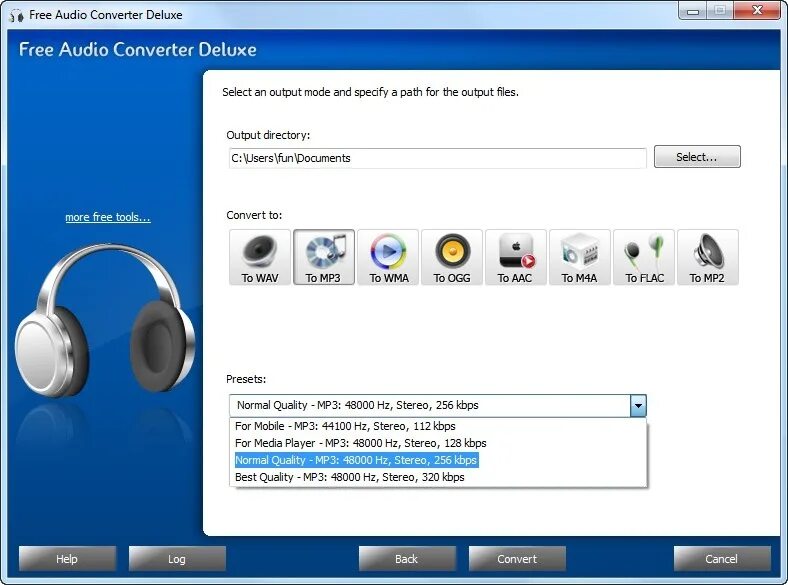Screen dimensions: 788x585
Task: Select the For Mobile 112 kbps preset
Action: (x=438, y=426)
